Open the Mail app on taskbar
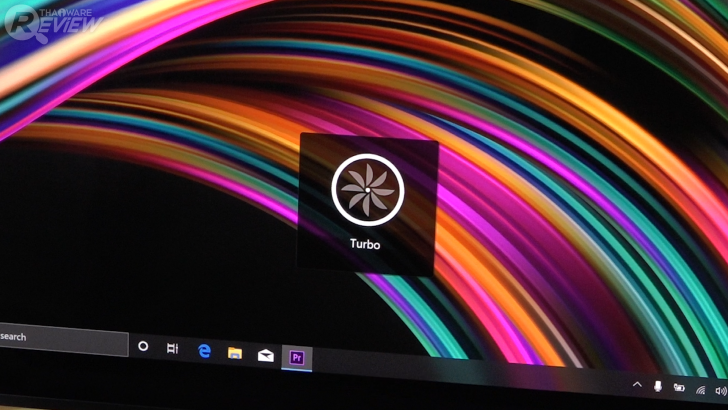The width and height of the screenshot is (728, 410). point(266,356)
